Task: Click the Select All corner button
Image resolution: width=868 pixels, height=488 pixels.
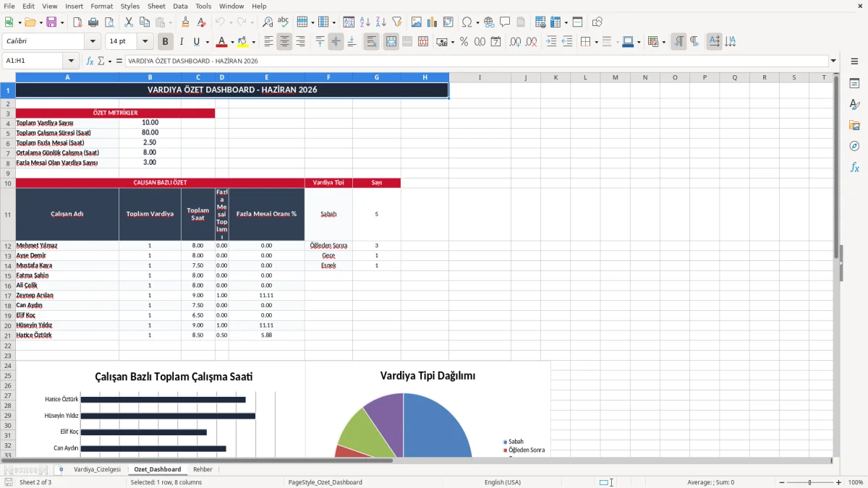Action: pyautogui.click(x=8, y=77)
